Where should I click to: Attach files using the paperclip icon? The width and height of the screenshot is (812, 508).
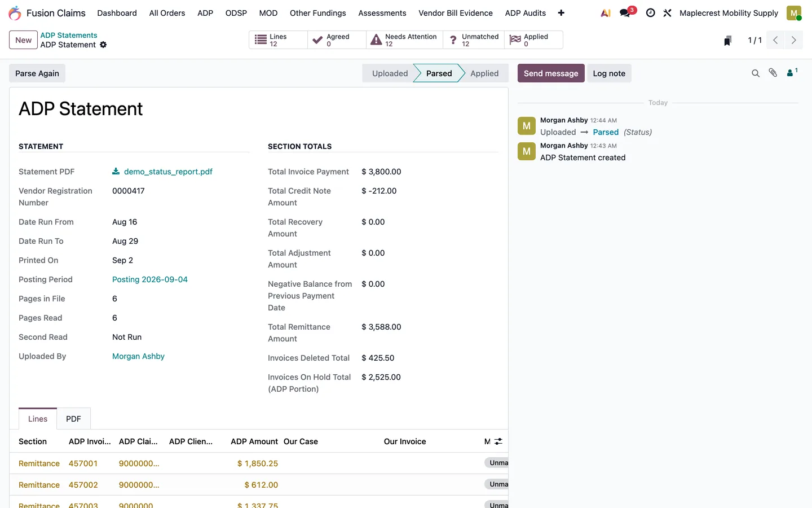[x=773, y=73]
